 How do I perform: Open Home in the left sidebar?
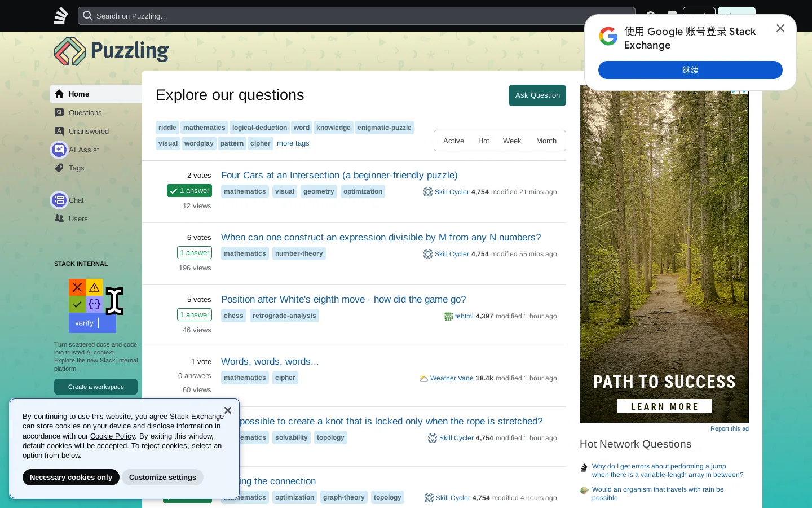tap(96, 94)
